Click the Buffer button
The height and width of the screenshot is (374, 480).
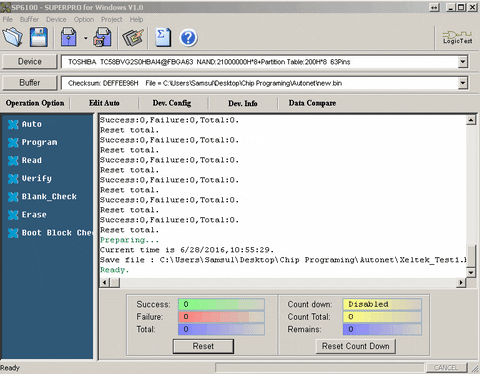30,83
